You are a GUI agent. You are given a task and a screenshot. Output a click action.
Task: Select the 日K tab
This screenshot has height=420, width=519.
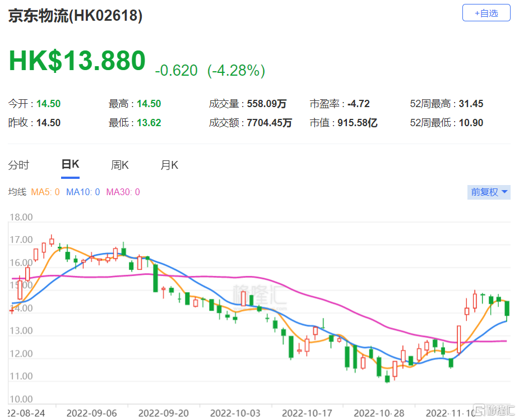point(70,164)
